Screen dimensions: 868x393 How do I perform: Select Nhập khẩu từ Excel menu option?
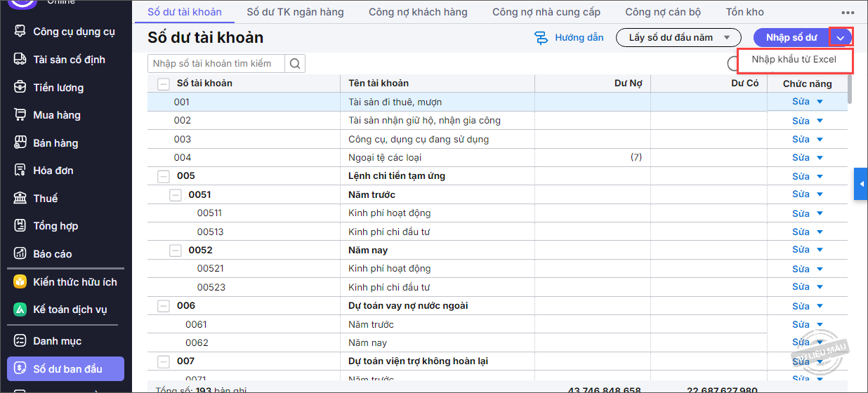tap(794, 60)
